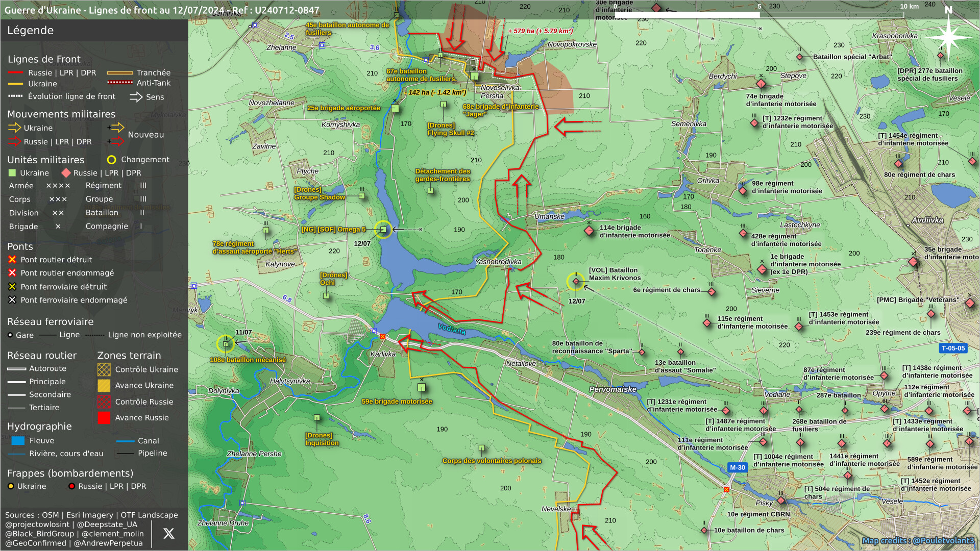Click the T-05-05 road shield

tap(953, 348)
